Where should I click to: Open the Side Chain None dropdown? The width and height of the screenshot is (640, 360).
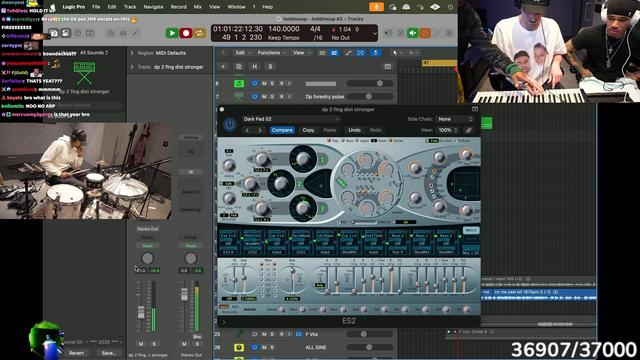(x=455, y=119)
